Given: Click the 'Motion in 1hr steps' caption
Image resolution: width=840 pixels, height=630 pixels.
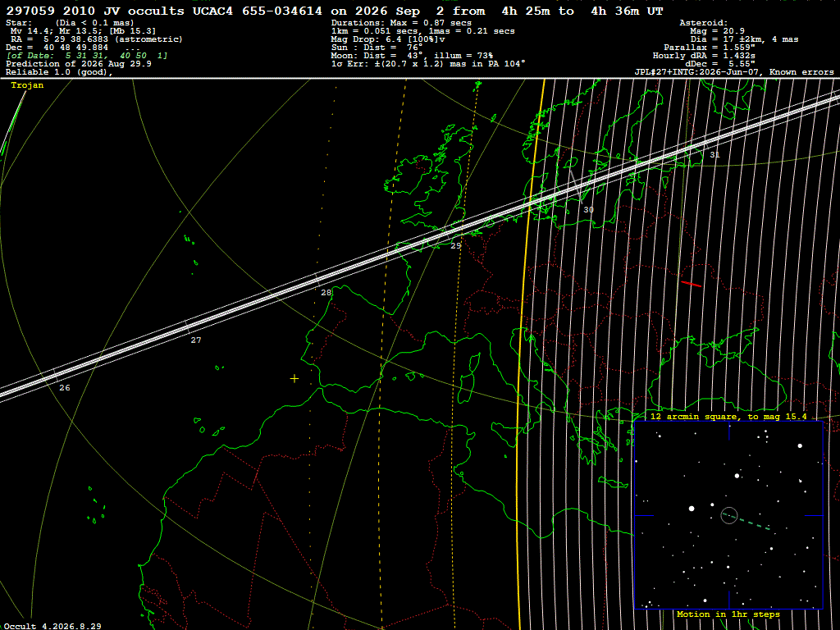Looking at the screenshot, I should point(728,614).
